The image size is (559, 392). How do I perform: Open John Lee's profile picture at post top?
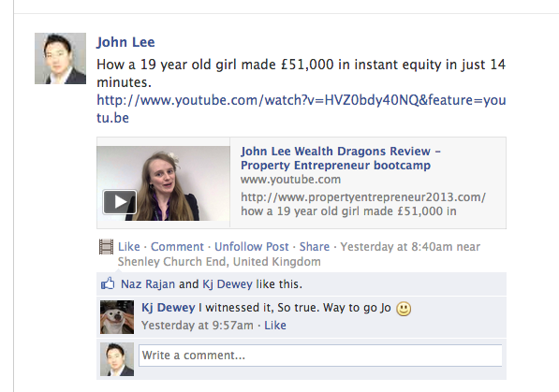[60, 58]
